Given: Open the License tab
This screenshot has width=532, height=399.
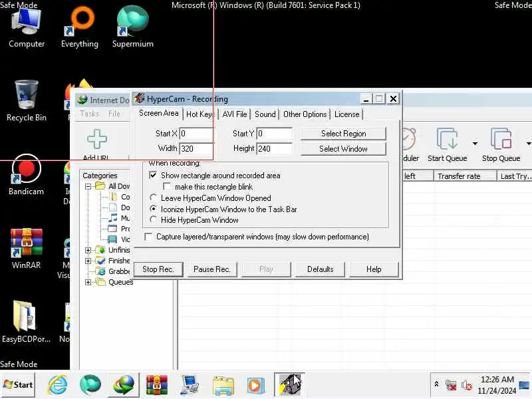Looking at the screenshot, I should click(346, 114).
